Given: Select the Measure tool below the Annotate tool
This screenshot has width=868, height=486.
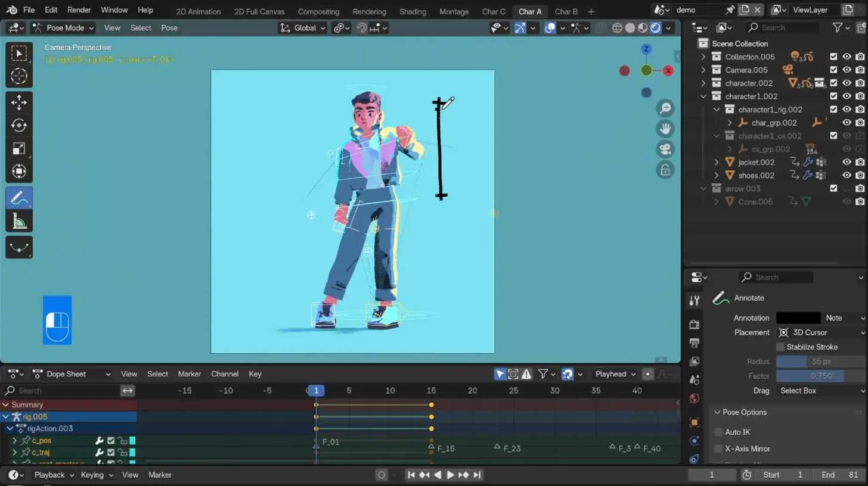Looking at the screenshot, I should 19,221.
